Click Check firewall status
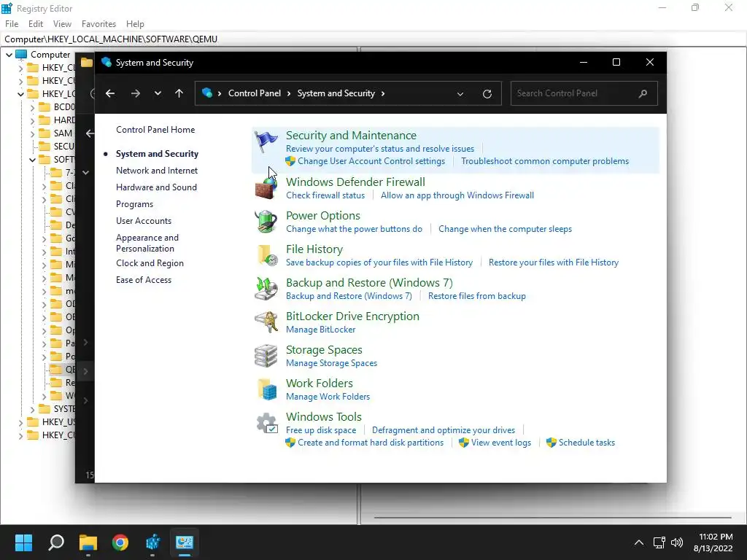747x560 pixels. click(x=325, y=195)
